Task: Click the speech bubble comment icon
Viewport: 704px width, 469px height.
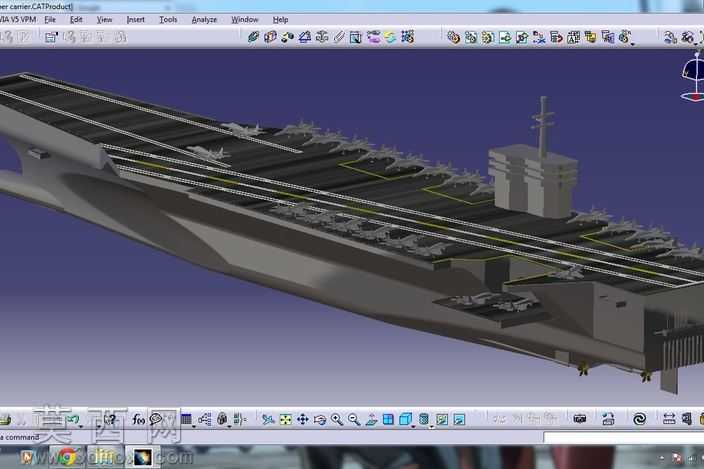Action: coord(156,419)
